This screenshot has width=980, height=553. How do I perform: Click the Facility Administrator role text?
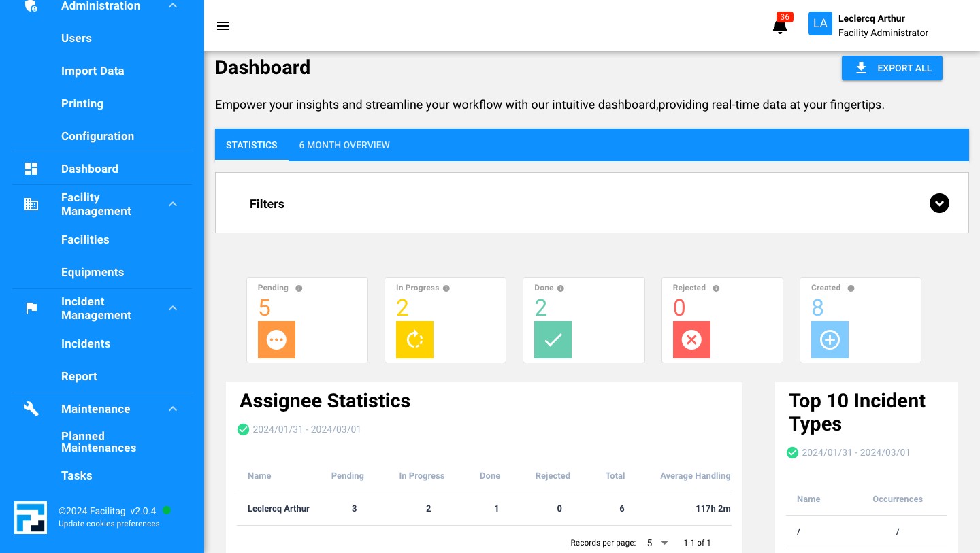pos(883,33)
